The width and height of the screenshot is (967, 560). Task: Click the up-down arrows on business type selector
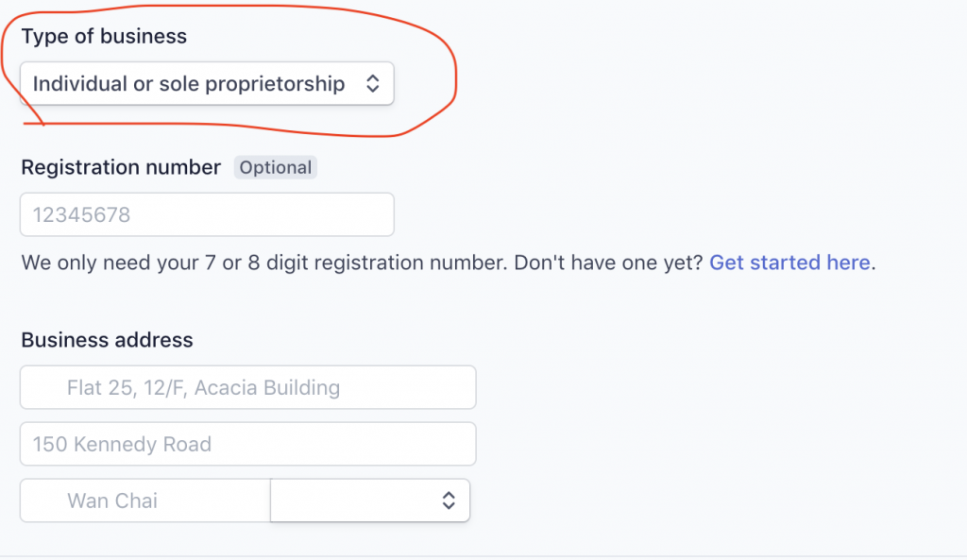pos(372,84)
